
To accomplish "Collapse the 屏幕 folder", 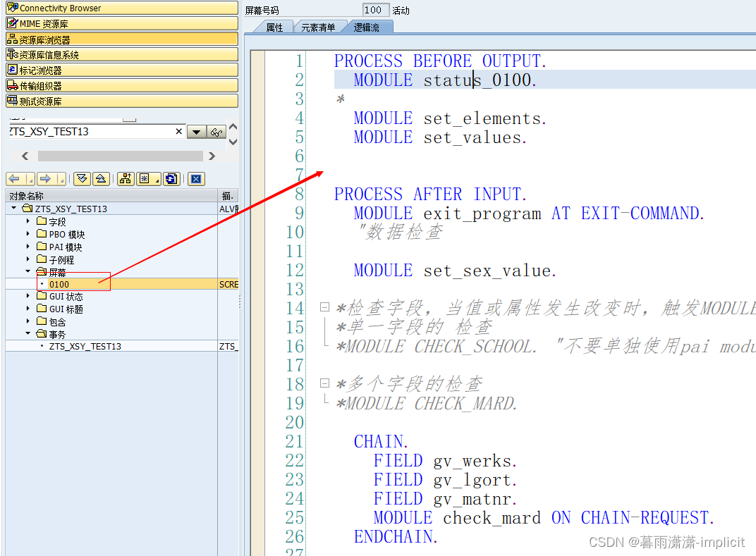I will click(x=28, y=272).
